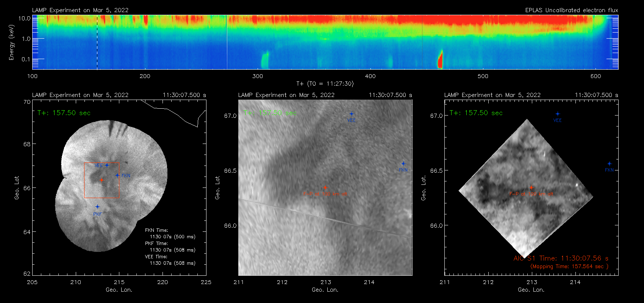Click the green low-energy burst near T+ 305
The width and height of the screenshot is (644, 303).
[265, 60]
